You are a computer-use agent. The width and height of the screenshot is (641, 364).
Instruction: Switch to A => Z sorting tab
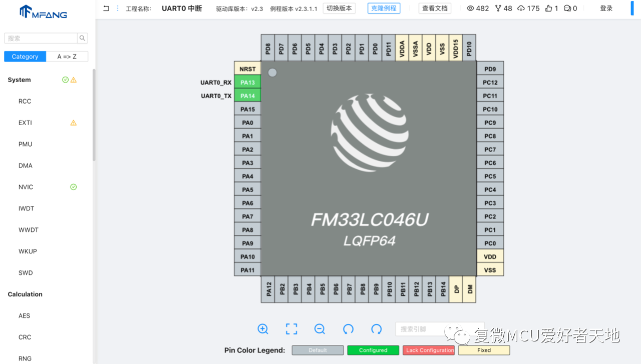(x=67, y=57)
